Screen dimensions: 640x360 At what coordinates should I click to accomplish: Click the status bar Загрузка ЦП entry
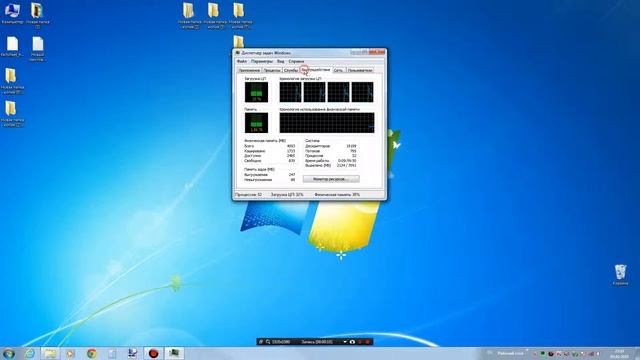287,195
